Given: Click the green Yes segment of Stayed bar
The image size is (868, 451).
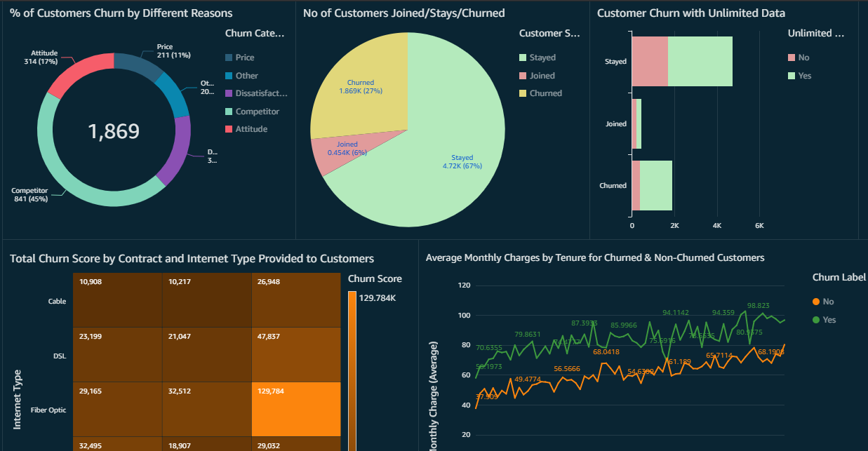Looking at the screenshot, I should [700, 61].
